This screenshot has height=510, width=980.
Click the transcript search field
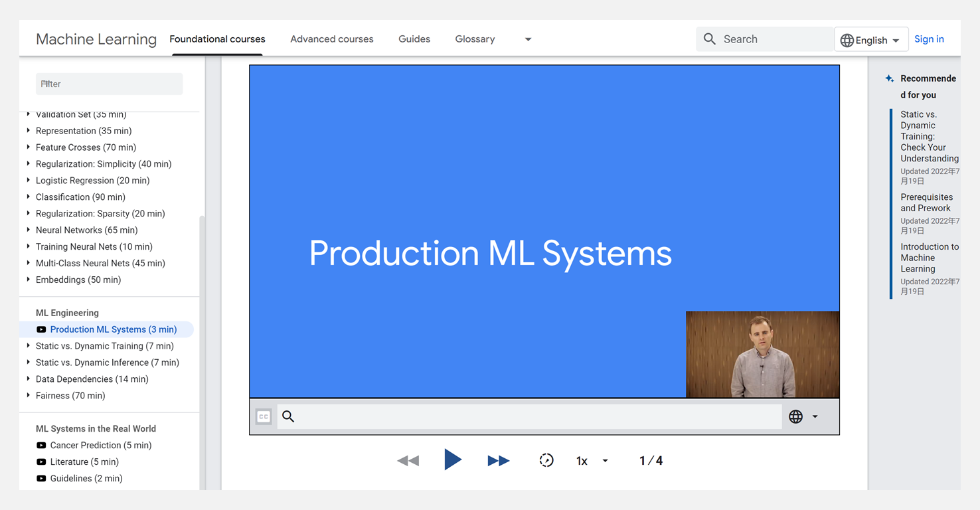(529, 416)
